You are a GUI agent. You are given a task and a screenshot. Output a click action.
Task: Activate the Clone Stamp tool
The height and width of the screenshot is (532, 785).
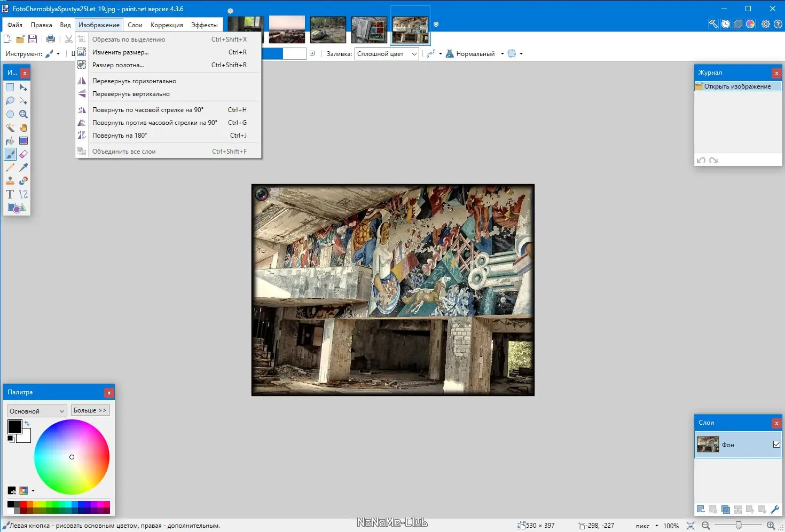pyautogui.click(x=10, y=181)
